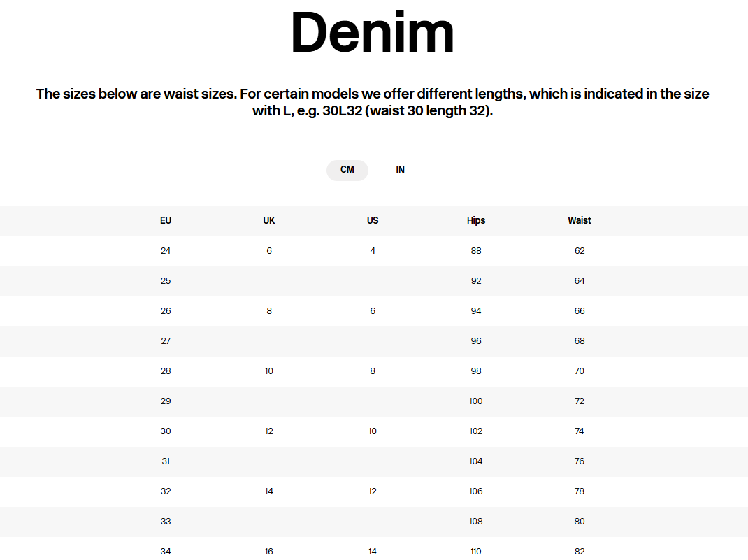
Task: Select US size 4 cell
Action: point(373,250)
